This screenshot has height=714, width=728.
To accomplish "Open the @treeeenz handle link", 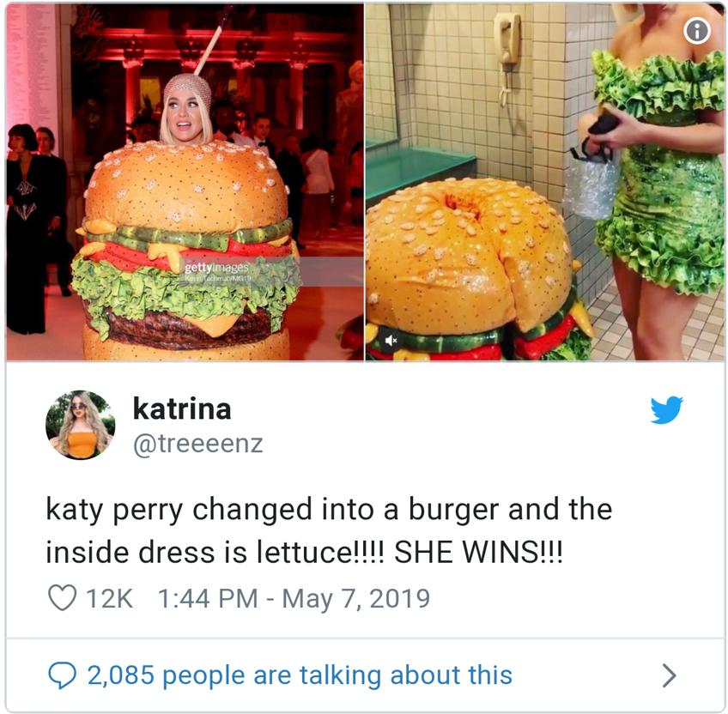I will click(x=197, y=444).
